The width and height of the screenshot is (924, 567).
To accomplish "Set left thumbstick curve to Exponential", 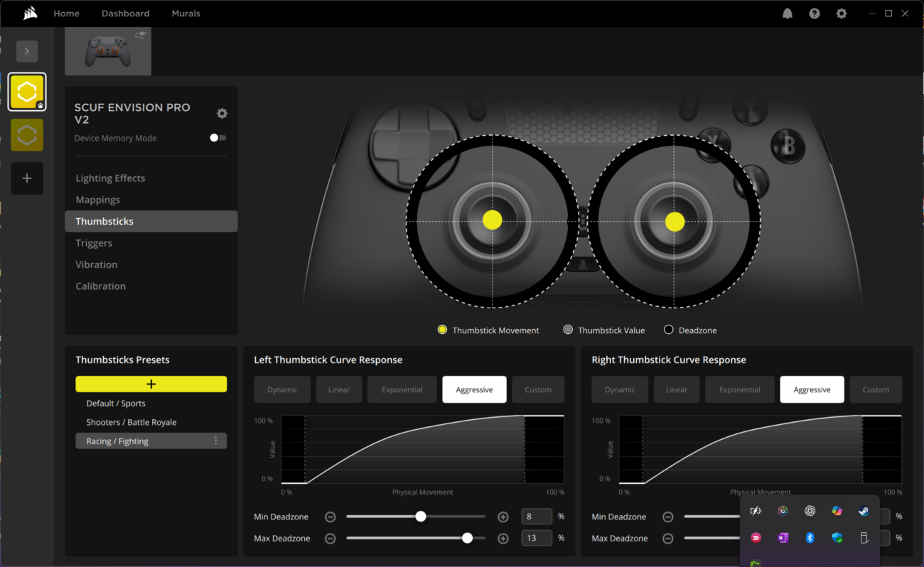I will click(x=402, y=389).
